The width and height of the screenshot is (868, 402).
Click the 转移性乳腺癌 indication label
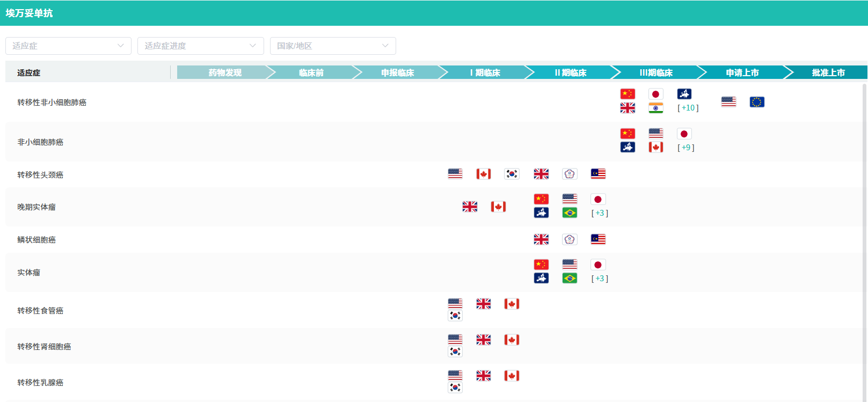pos(40,383)
